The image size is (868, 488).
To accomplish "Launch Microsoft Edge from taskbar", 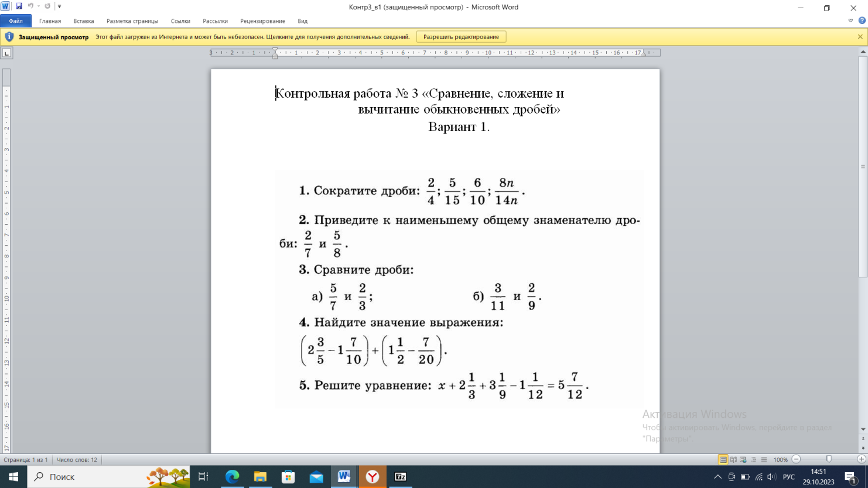I will (x=232, y=477).
